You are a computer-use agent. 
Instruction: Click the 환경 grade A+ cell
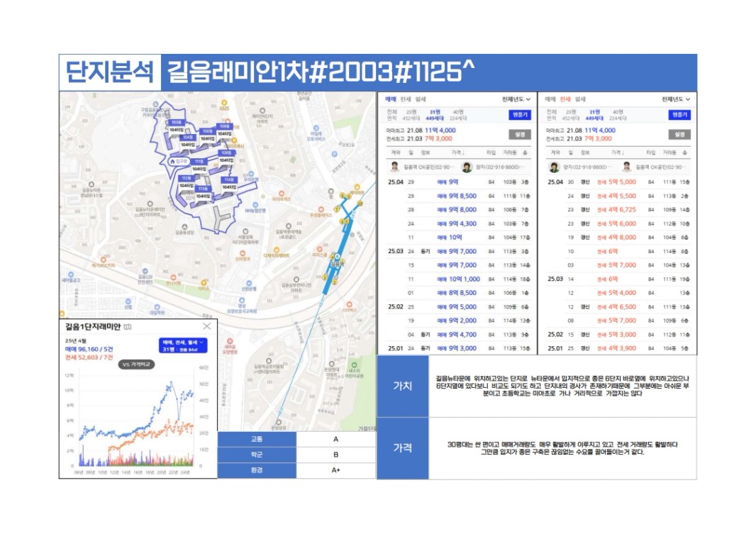(336, 470)
